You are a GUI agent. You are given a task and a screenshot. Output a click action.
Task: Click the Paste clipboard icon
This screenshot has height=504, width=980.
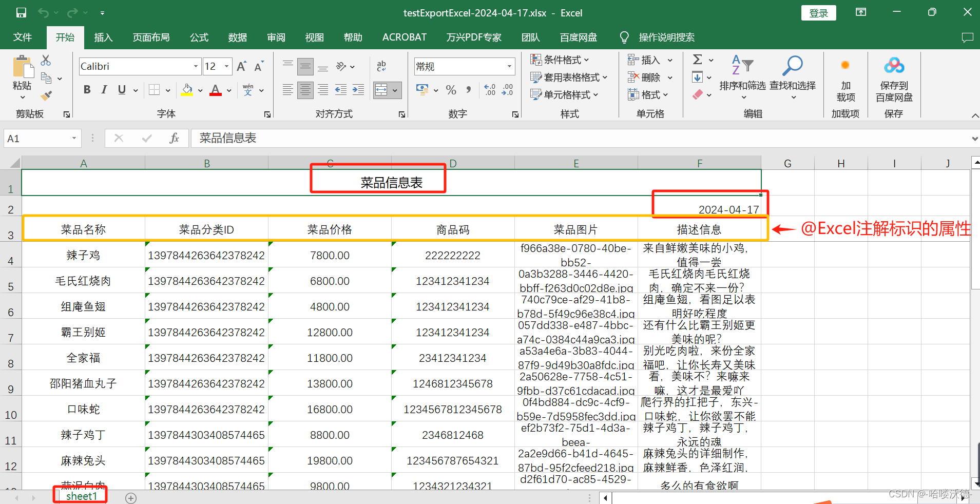tap(22, 67)
